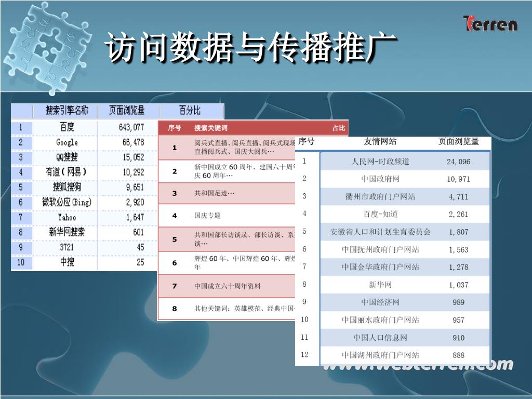Click the first table's 页面浏览量 header
This screenshot has width=532, height=399.
click(127, 110)
